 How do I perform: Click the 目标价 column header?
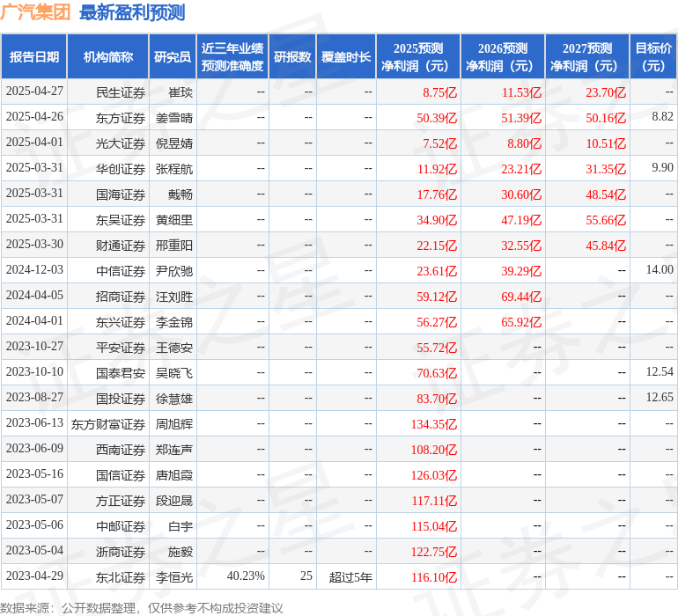653,57
